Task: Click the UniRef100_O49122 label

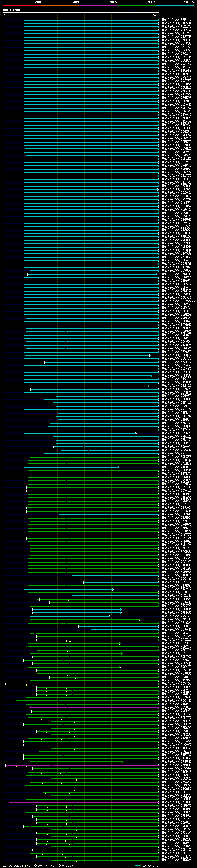Action: click(176, 379)
